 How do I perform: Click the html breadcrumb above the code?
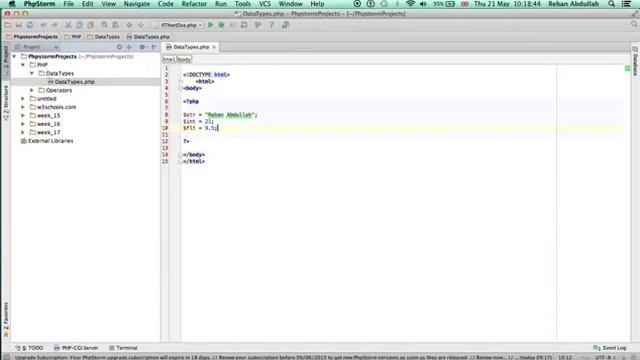(x=169, y=60)
